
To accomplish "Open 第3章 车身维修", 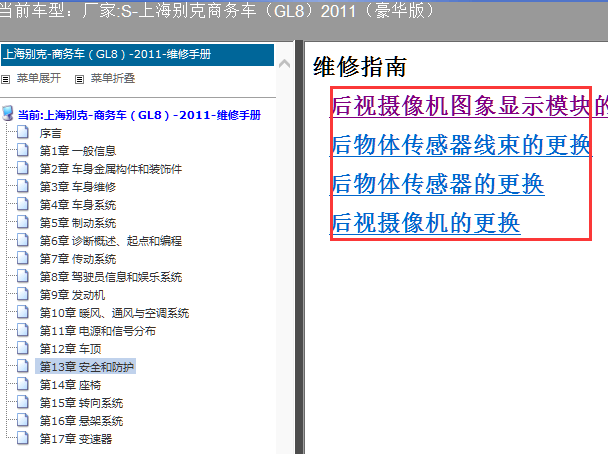I will click(78, 187).
